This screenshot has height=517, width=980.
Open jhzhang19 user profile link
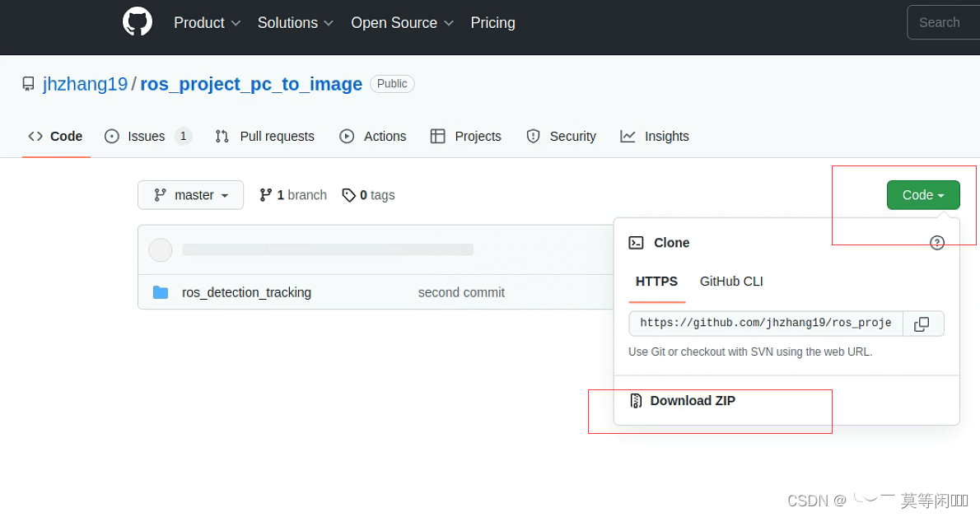85,84
